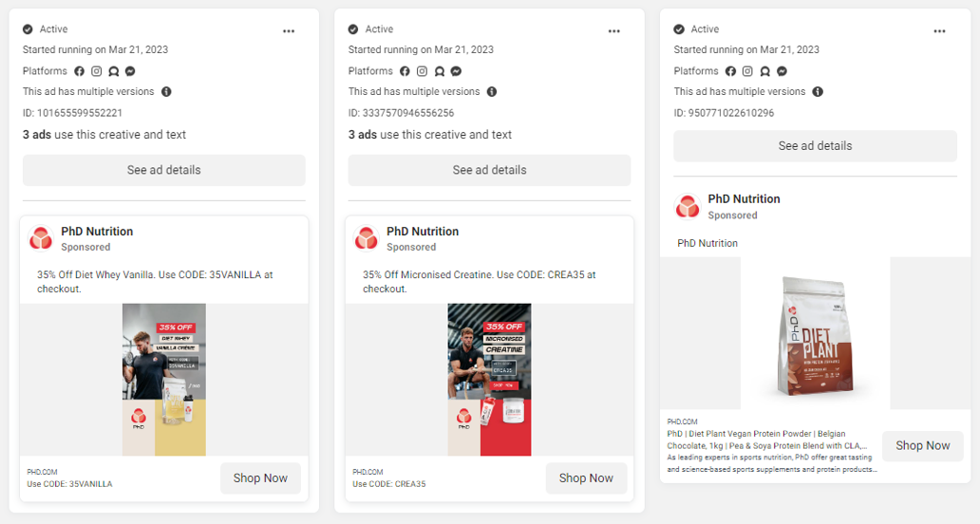Select text 'ID: 3337570946556256'
980x524 pixels.
[x=402, y=113]
